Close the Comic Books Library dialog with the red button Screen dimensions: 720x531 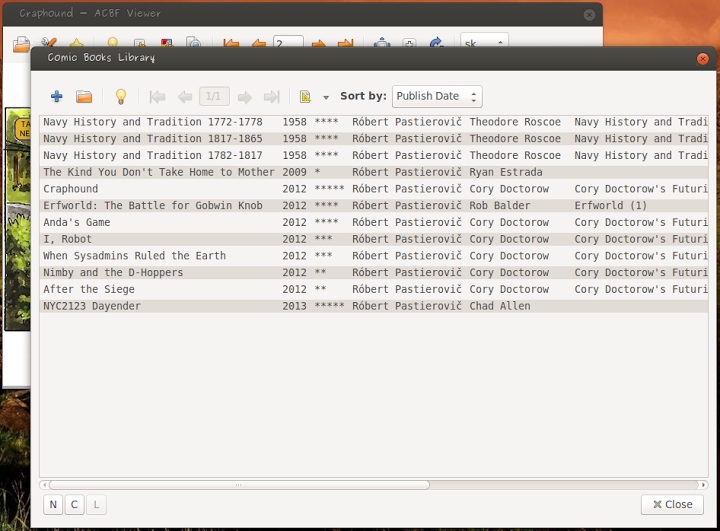click(x=702, y=59)
